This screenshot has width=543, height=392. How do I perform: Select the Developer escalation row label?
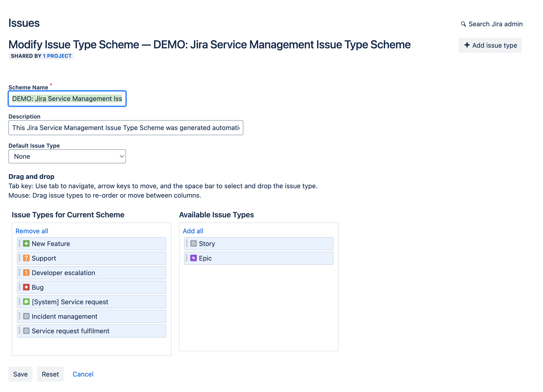63,273
